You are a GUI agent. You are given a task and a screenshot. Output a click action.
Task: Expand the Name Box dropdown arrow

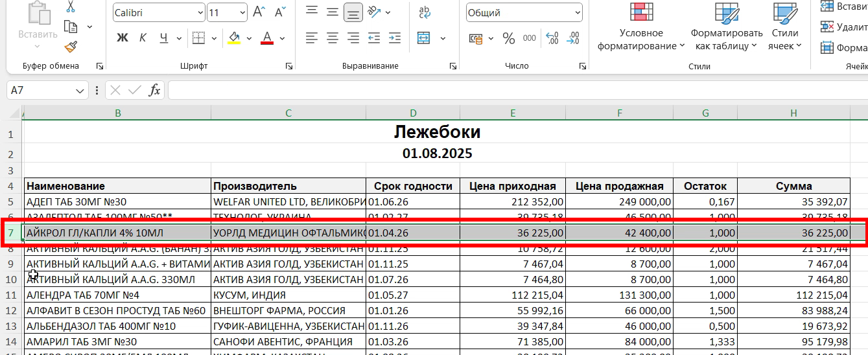(80, 90)
